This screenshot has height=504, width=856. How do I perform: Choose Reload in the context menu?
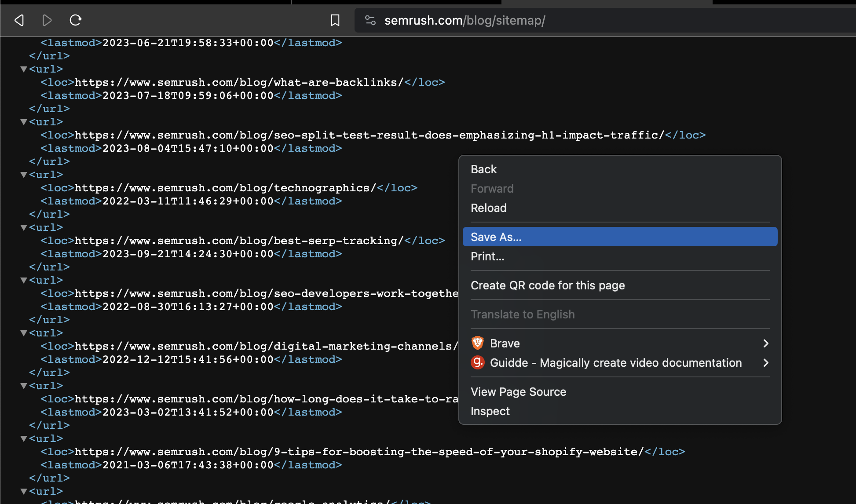tap(620, 208)
